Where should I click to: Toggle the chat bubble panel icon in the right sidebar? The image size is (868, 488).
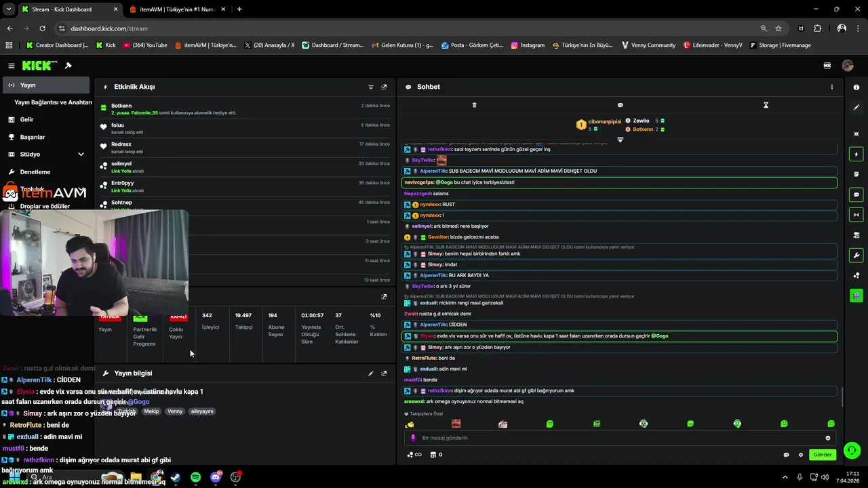[x=856, y=195]
